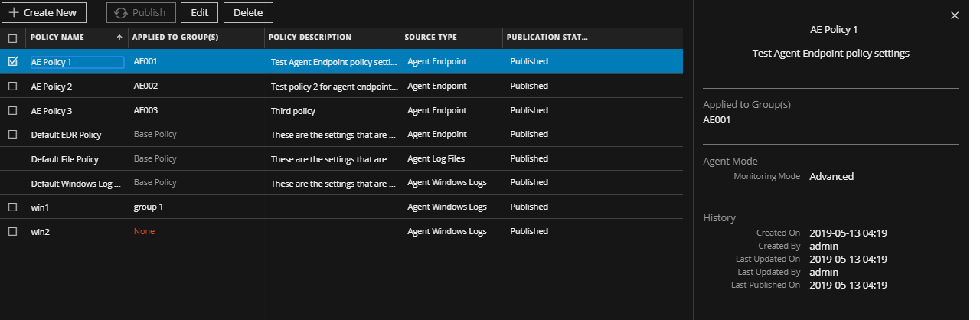Screen dimensions: 980x320
Task: Select the AE Policy 2 name cell
Action: [x=51, y=87]
